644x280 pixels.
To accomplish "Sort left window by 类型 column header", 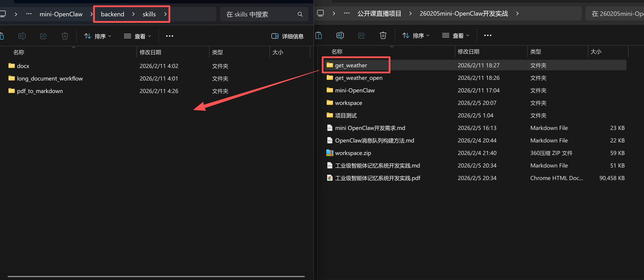I will coord(217,52).
